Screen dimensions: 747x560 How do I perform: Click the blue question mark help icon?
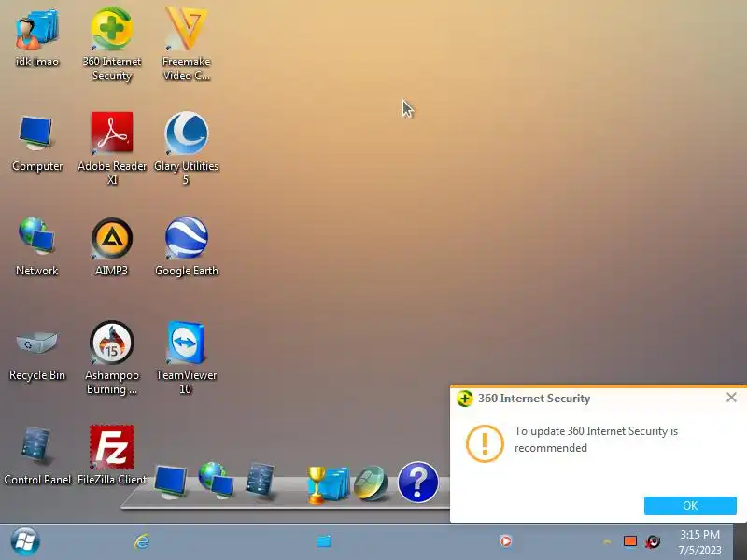click(417, 482)
